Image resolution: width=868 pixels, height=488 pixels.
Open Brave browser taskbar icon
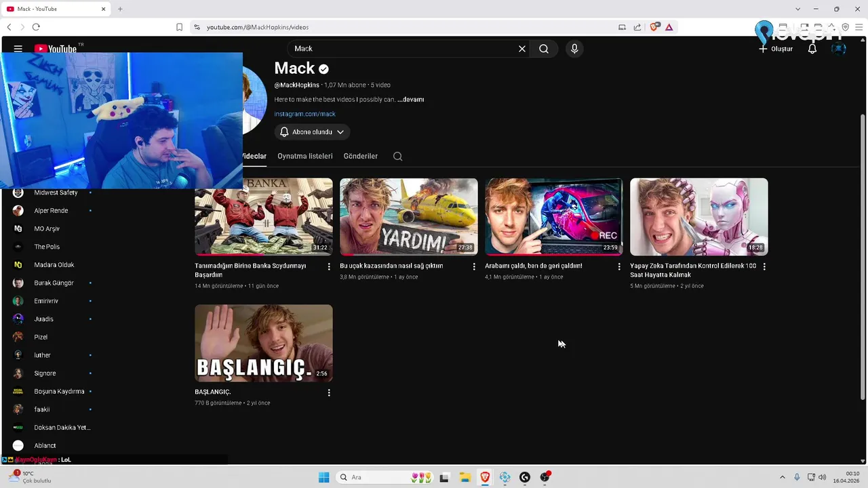pos(485,477)
